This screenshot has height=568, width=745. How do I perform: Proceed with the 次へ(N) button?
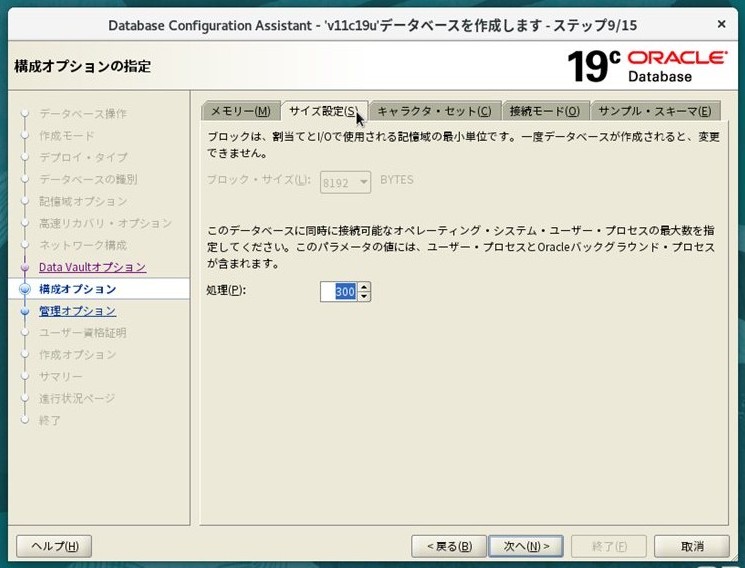point(526,546)
